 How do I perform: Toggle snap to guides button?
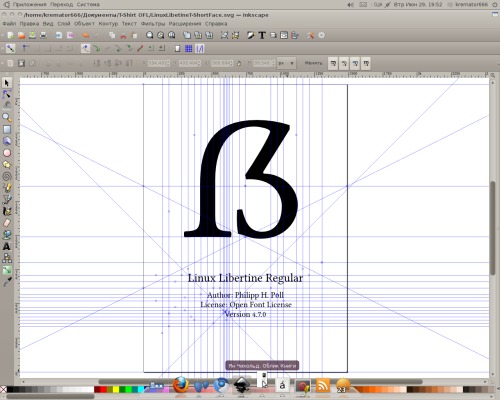(200, 49)
